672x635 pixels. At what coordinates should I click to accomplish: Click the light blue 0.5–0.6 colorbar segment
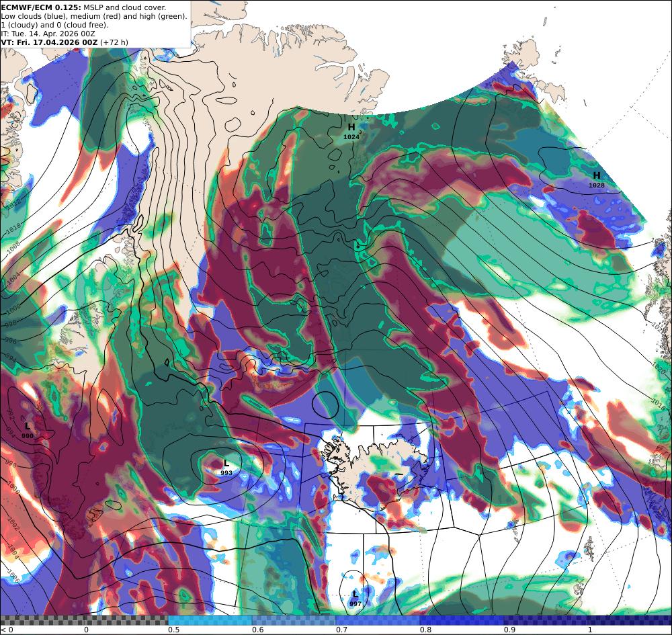tap(210, 620)
